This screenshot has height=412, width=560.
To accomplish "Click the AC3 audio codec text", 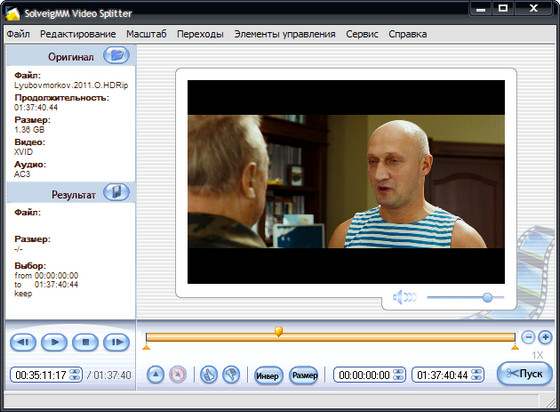I will pyautogui.click(x=22, y=174).
